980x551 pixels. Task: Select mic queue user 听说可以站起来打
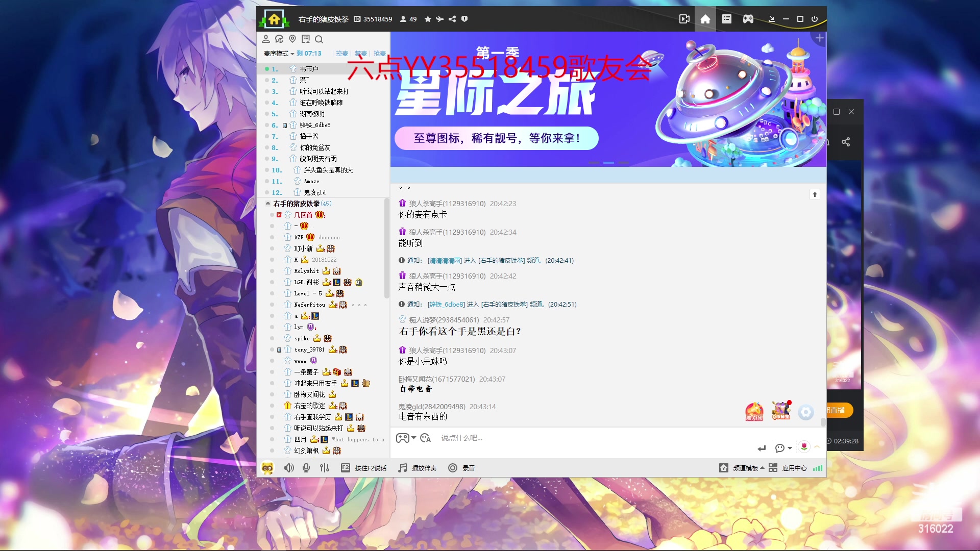point(324,91)
